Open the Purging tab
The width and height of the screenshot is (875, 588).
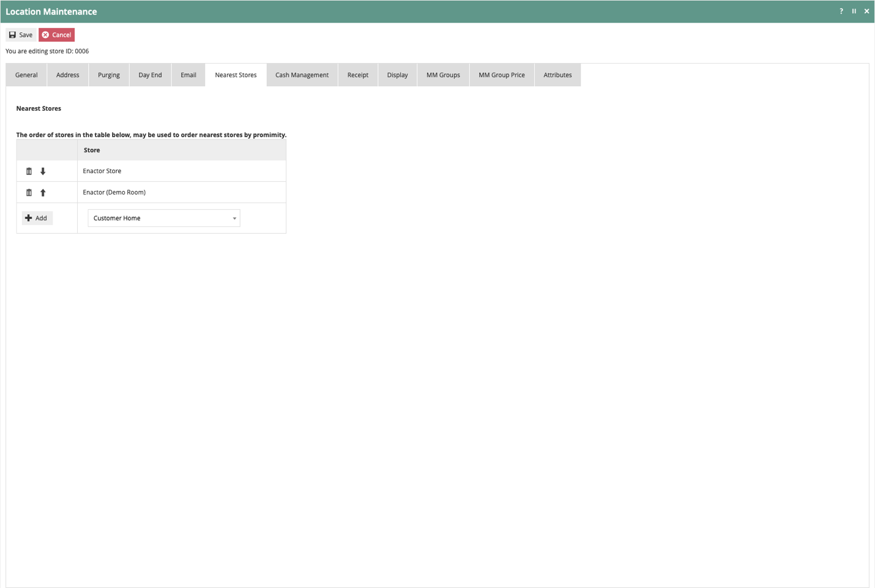tap(109, 75)
